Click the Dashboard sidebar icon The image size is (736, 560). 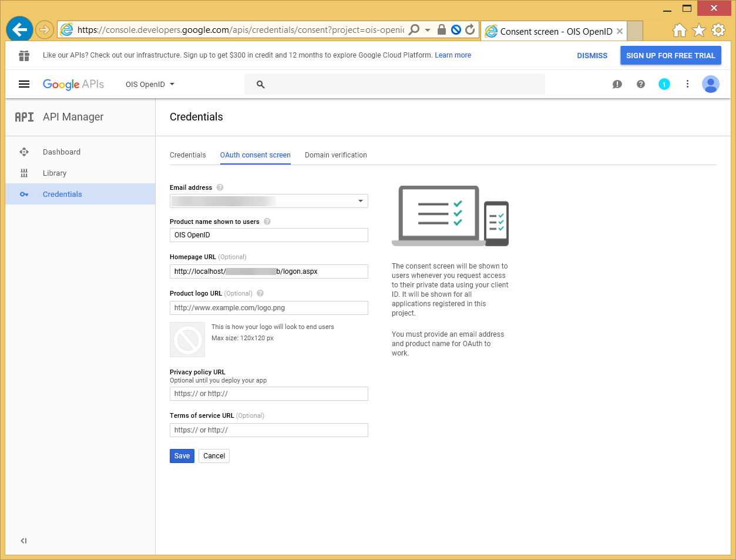(24, 152)
